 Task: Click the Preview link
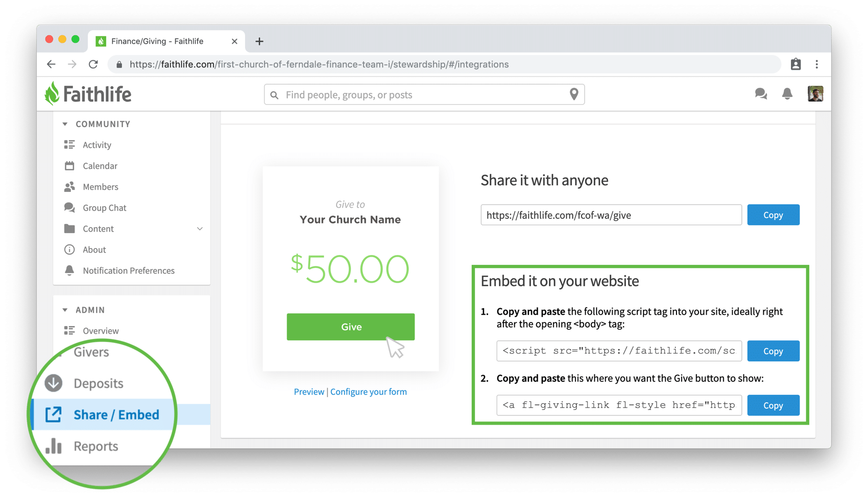309,392
